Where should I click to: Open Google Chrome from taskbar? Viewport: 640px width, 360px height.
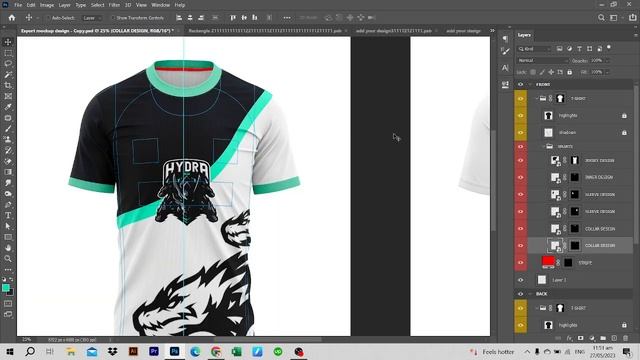click(216, 351)
